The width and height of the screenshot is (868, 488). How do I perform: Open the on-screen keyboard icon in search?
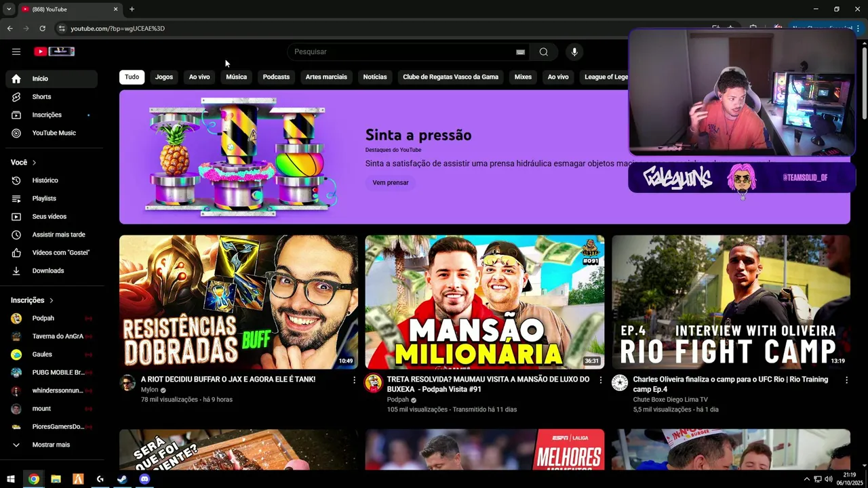click(520, 52)
